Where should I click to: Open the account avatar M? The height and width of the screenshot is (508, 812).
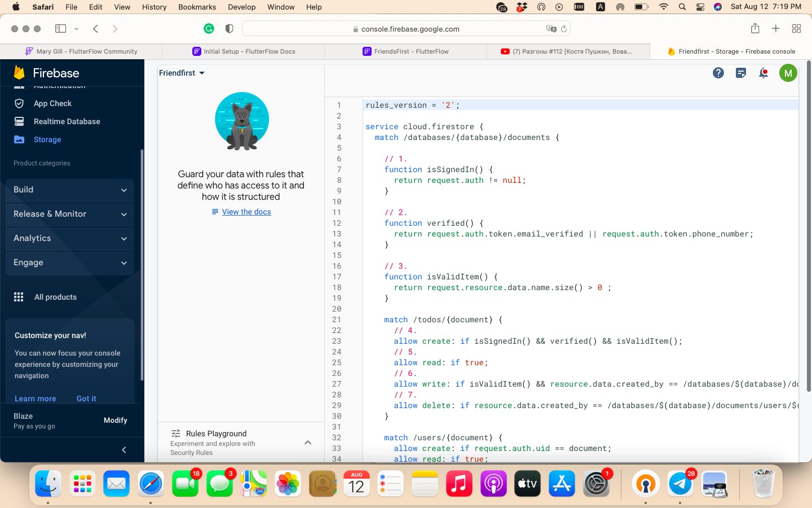(788, 73)
